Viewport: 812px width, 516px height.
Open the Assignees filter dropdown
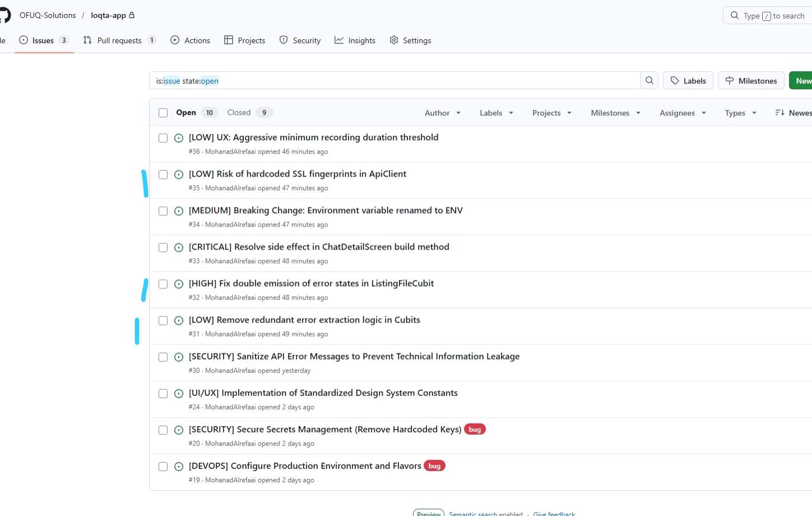[682, 113]
